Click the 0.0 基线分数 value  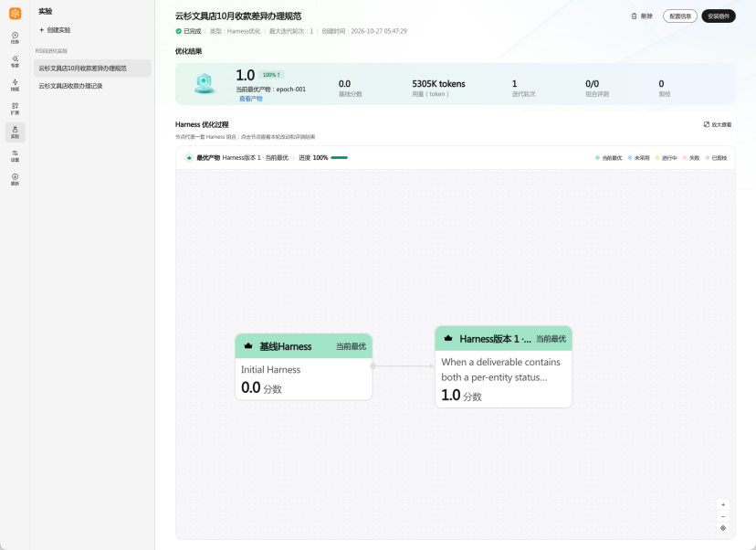[345, 83]
